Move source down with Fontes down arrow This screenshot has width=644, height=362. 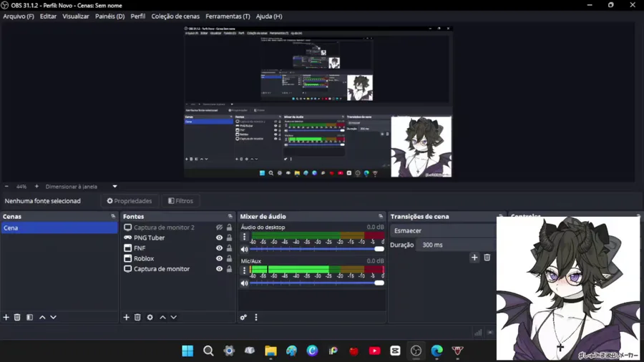pos(174,317)
